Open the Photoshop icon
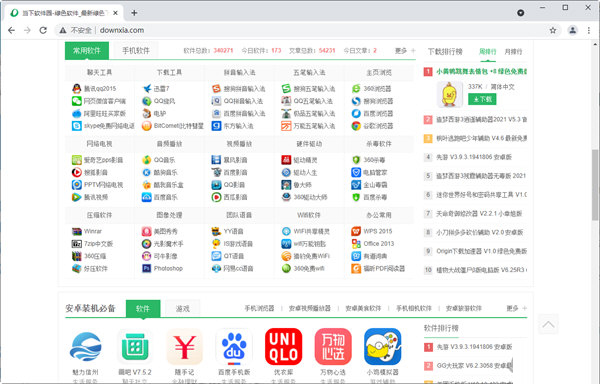600x384 pixels. tap(147, 268)
